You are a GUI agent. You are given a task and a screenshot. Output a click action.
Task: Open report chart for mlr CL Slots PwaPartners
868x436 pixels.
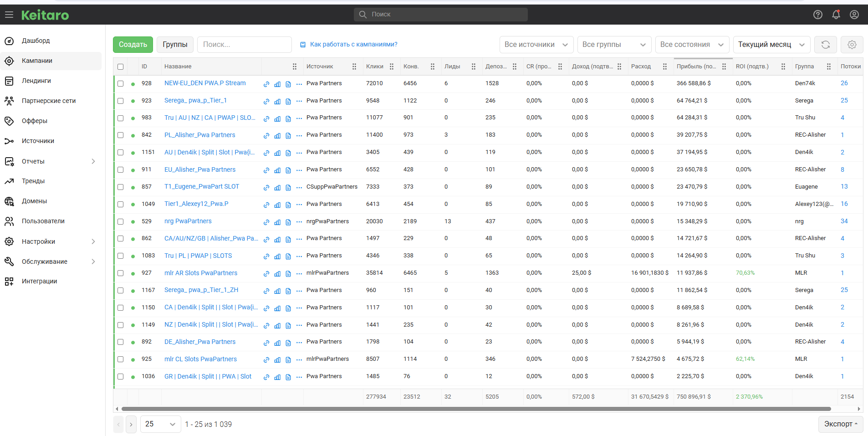click(277, 359)
